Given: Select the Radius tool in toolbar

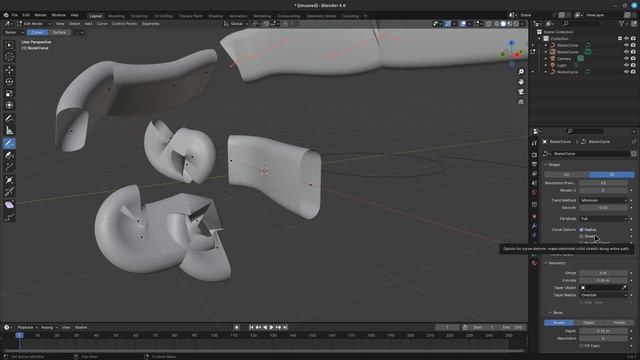Looking at the screenshot, I should click(9, 180).
